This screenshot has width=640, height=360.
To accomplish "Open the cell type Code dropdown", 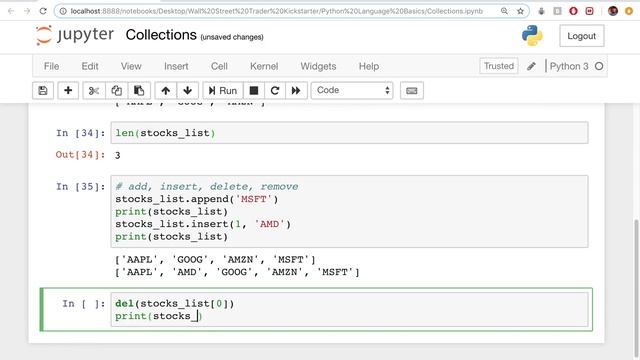I will (x=352, y=90).
